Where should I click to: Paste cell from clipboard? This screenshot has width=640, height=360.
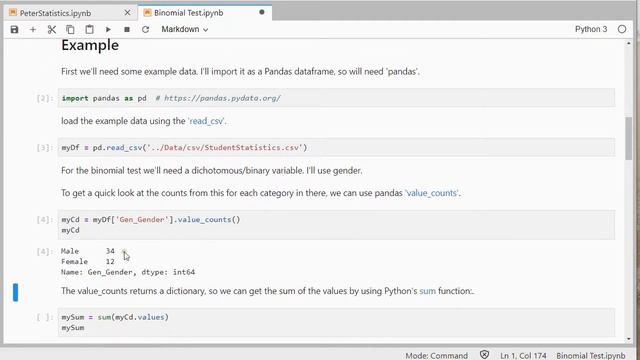point(89,29)
